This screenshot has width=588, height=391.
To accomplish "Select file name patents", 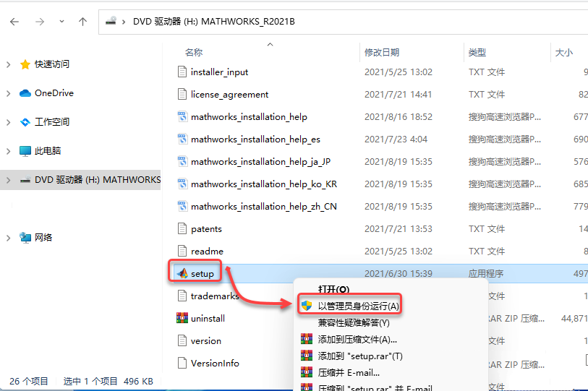I will point(206,229).
